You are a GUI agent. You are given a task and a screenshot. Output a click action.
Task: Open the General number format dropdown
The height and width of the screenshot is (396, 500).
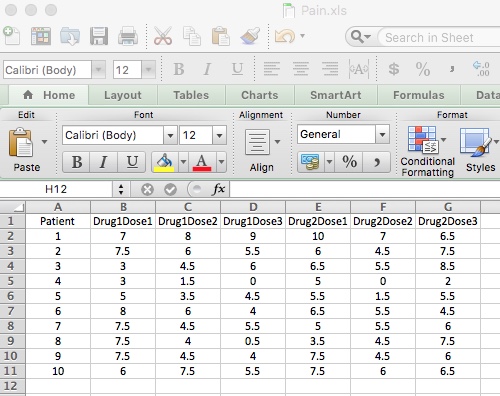click(x=382, y=135)
